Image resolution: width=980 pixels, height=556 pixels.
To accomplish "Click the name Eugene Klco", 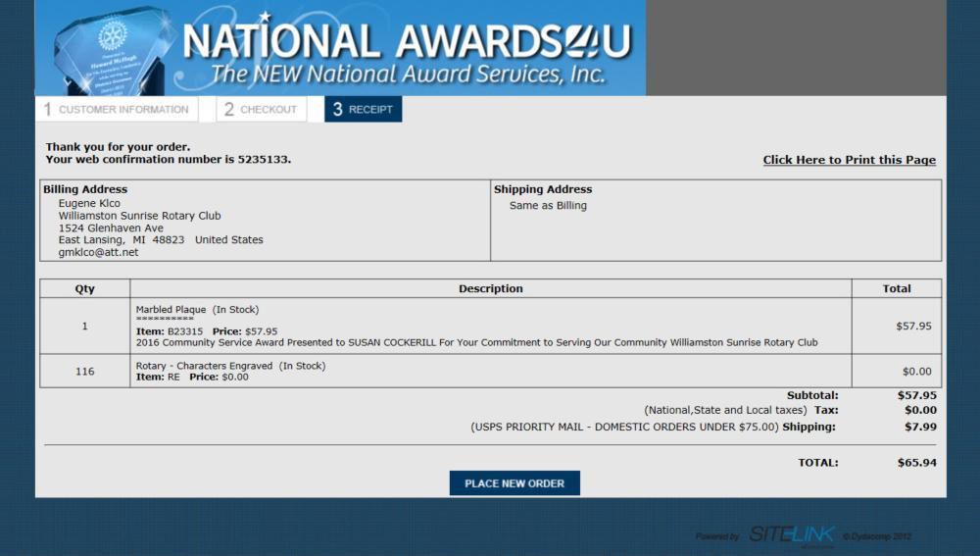I will (89, 203).
